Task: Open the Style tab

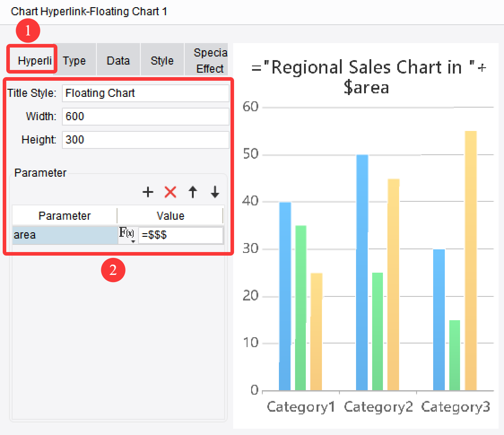Action: point(162,60)
